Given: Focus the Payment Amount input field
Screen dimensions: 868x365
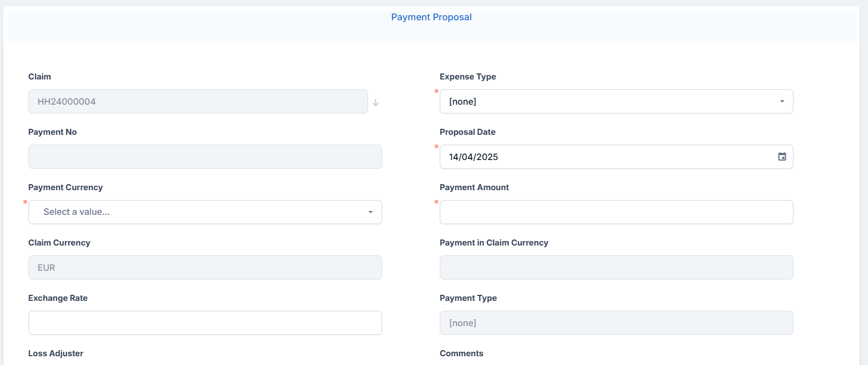Looking at the screenshot, I should pyautogui.click(x=616, y=212).
